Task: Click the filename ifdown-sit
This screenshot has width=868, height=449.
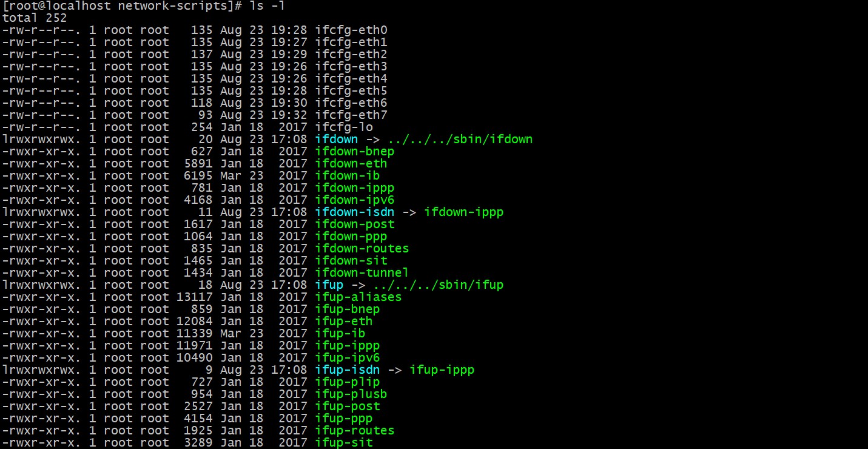Action: 351,261
